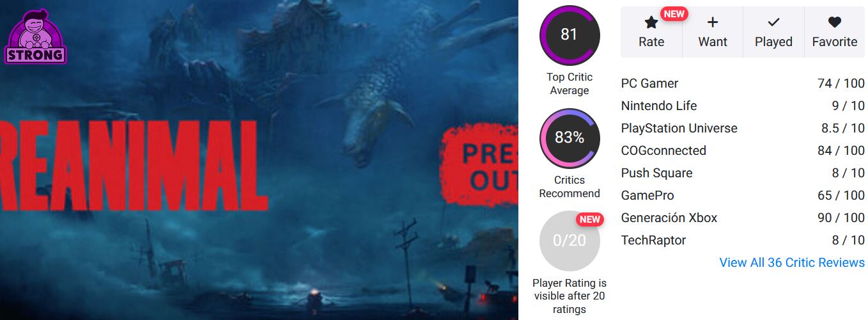Open the PlayStation Universe review
868x320 pixels.
pos(679,128)
